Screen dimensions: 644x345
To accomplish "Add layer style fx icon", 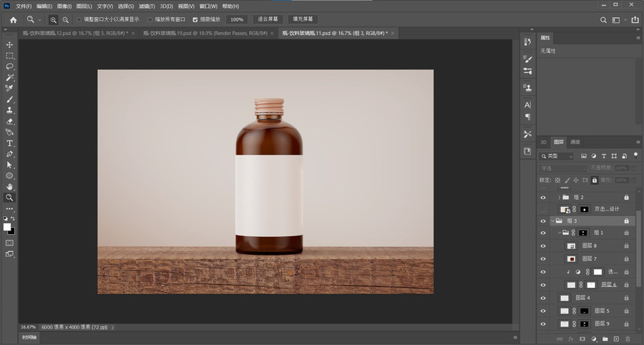I will pos(571,339).
